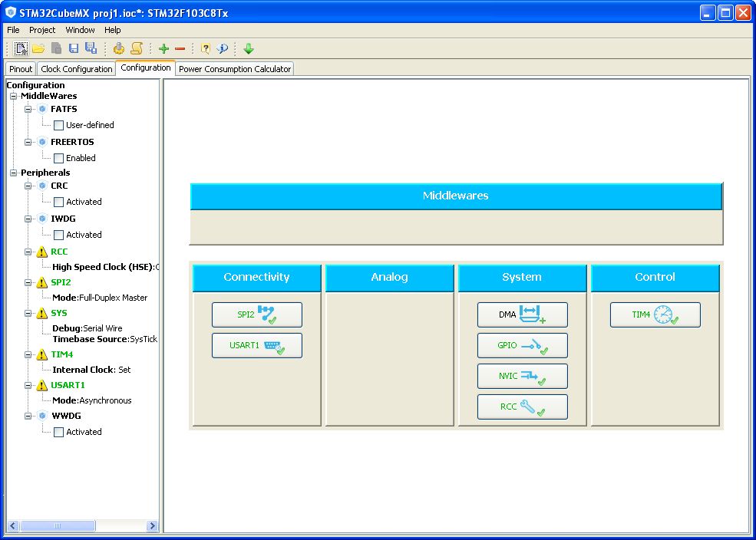Click the Help question mark icon
Image resolution: width=756 pixels, height=540 pixels.
(x=206, y=48)
